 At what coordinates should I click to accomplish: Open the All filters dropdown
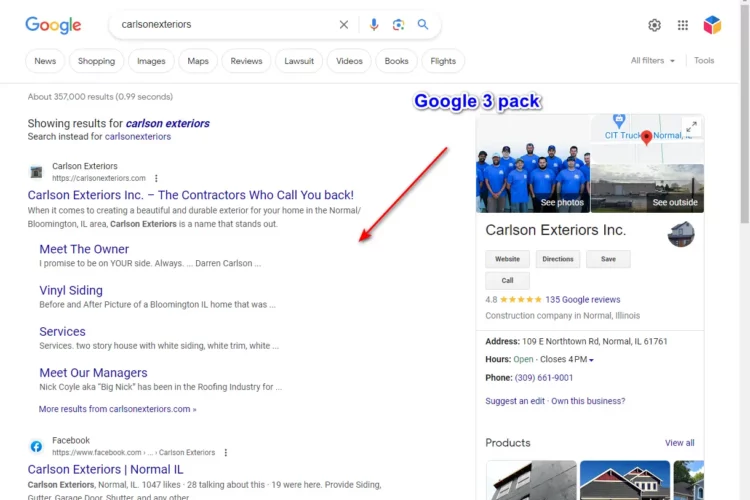click(653, 60)
